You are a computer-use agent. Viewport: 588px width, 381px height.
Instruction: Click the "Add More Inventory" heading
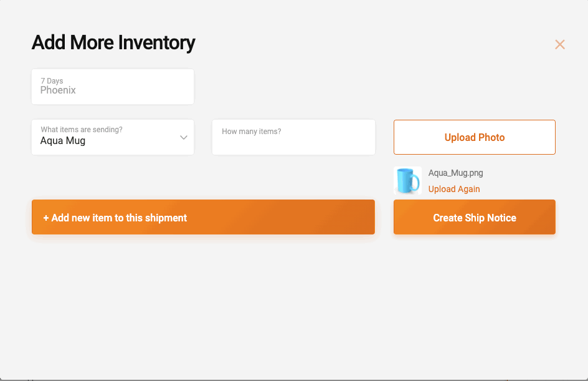(113, 43)
